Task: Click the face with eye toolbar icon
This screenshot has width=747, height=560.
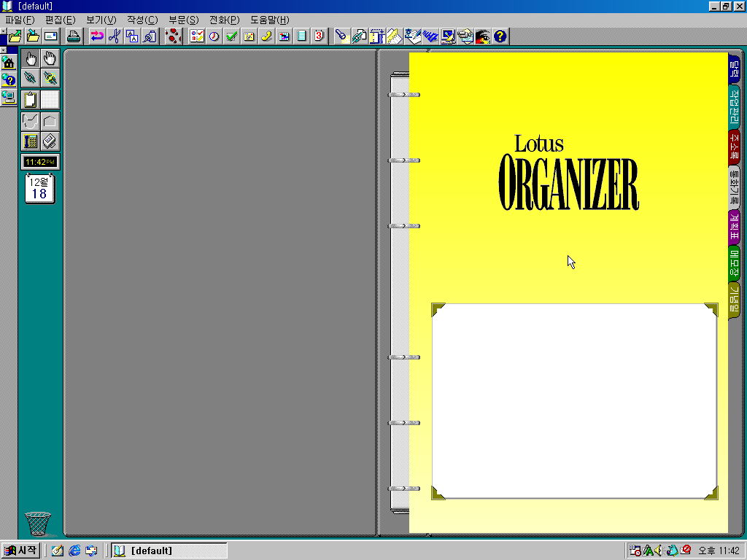Action: [x=483, y=36]
